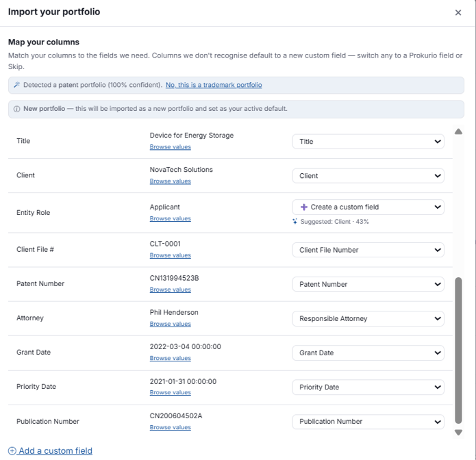Browse values for the Client column
The height and width of the screenshot is (460, 476).
pos(171,181)
